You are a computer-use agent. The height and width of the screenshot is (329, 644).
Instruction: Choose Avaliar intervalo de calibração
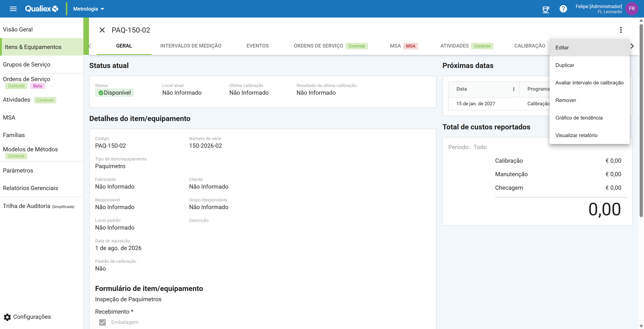pyautogui.click(x=589, y=82)
